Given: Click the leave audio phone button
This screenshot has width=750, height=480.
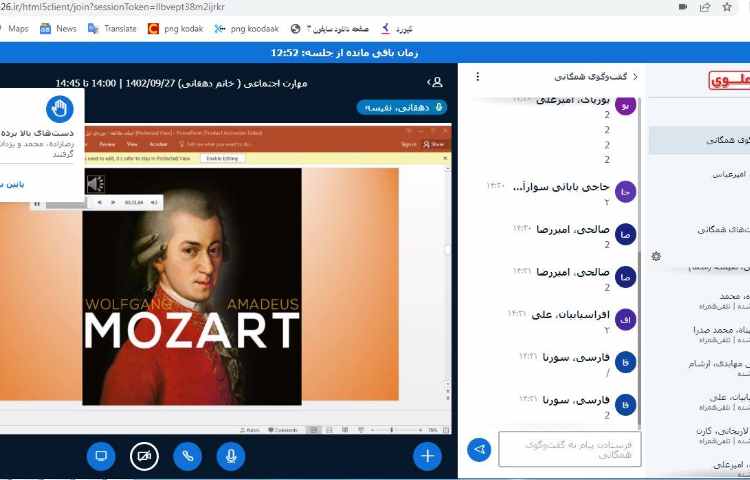Looking at the screenshot, I should 188,456.
